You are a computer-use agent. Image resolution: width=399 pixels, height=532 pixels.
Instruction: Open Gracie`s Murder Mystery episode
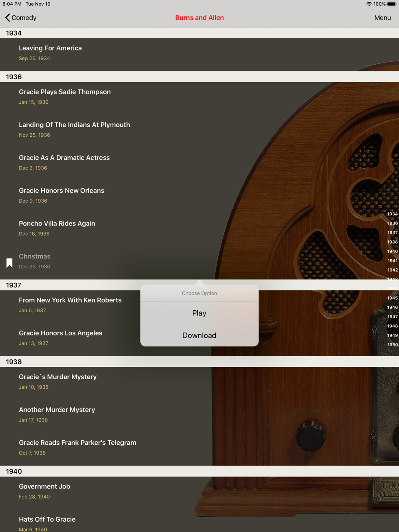tap(199, 383)
